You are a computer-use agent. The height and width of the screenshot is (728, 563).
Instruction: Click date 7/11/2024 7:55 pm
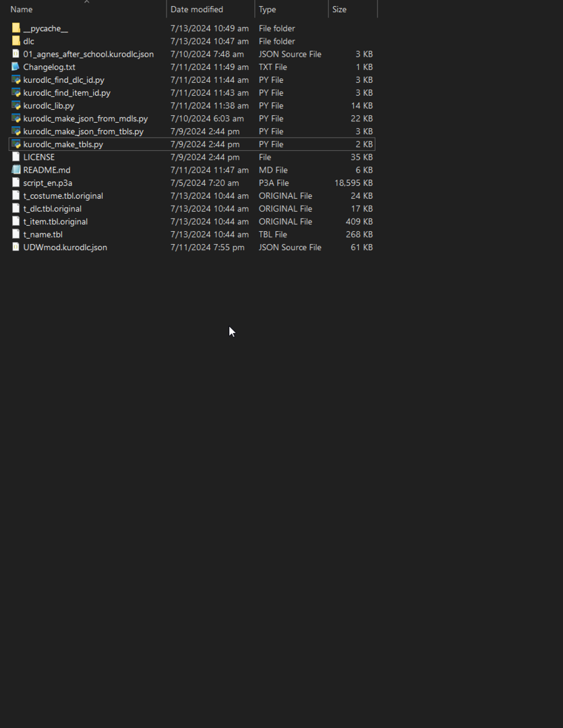pyautogui.click(x=207, y=247)
